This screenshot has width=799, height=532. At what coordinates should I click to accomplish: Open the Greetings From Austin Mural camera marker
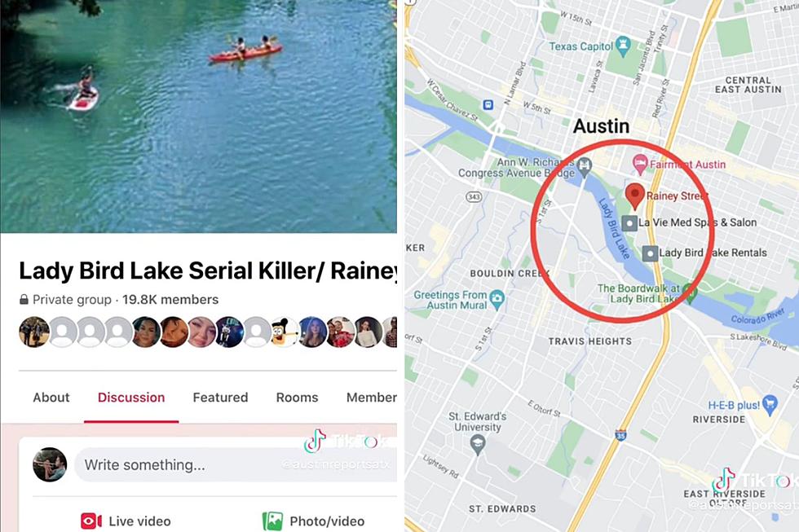click(497, 299)
